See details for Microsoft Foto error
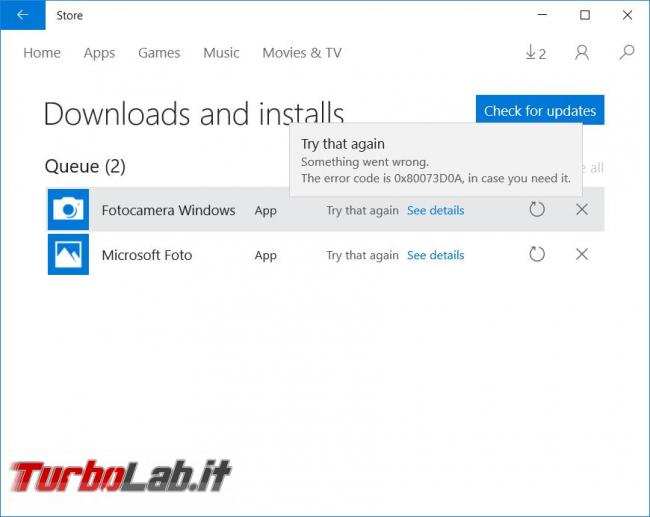The image size is (650, 517). (x=435, y=255)
